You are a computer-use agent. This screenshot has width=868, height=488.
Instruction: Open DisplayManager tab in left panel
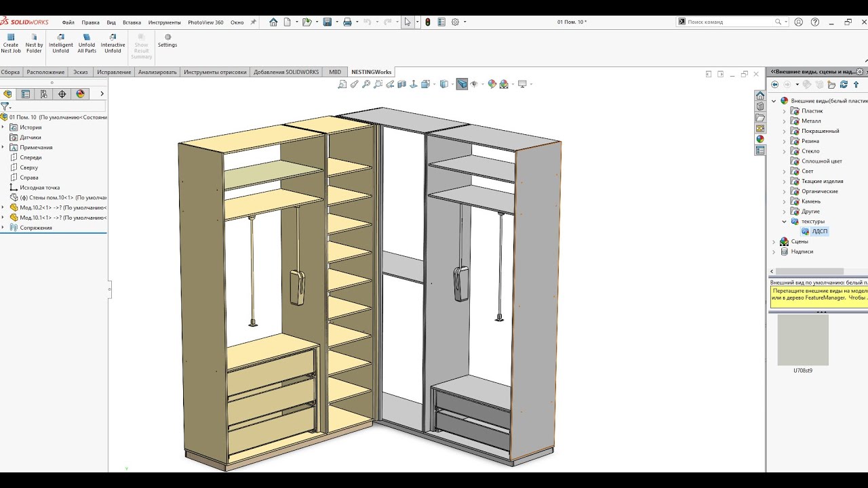[80, 94]
